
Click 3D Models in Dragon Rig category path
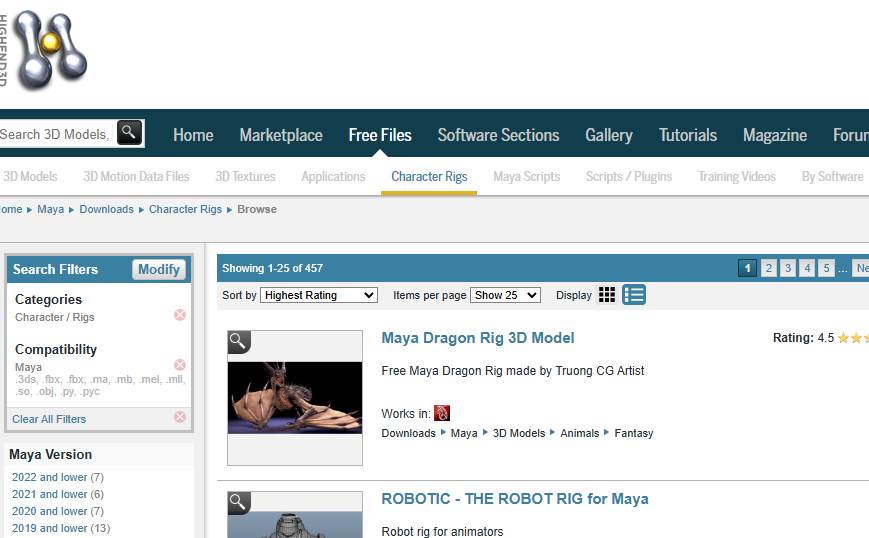519,433
